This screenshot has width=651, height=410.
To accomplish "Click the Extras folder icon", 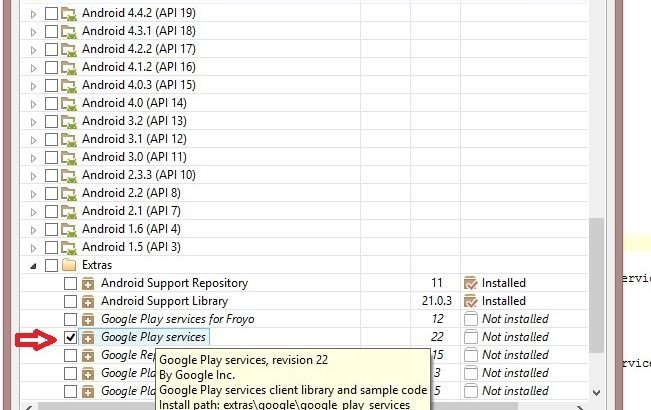I will (x=70, y=265).
